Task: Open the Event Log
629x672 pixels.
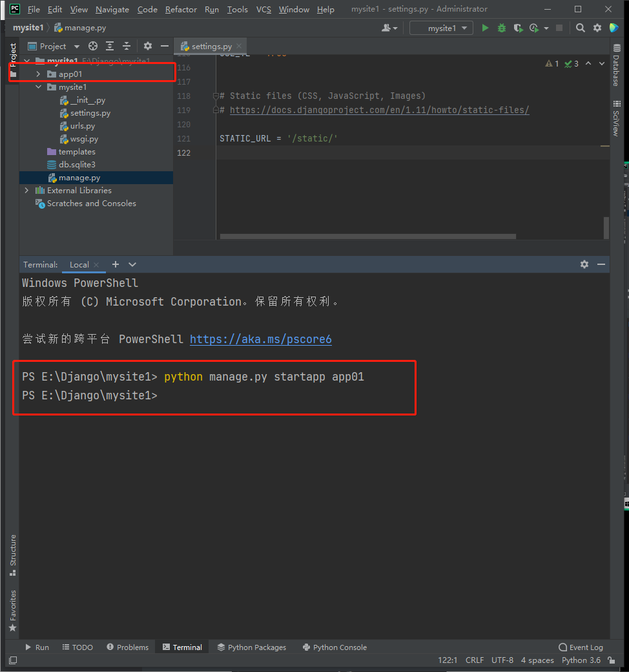Action: 581,647
